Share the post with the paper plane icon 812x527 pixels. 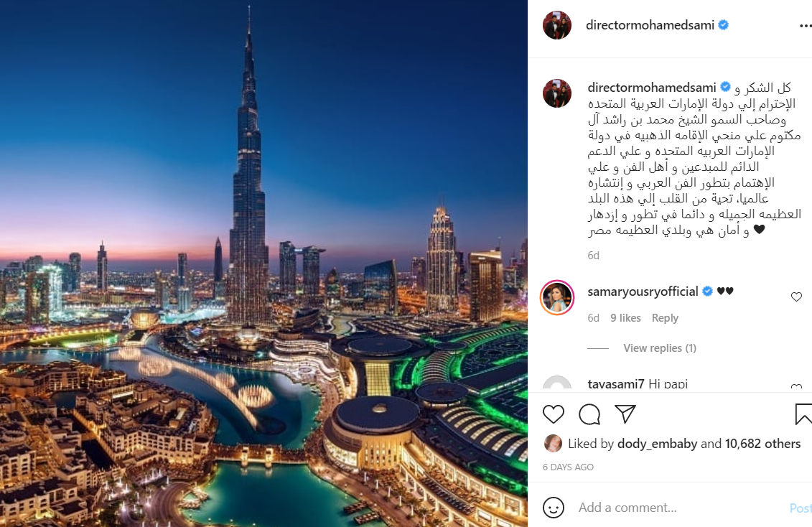tap(625, 414)
